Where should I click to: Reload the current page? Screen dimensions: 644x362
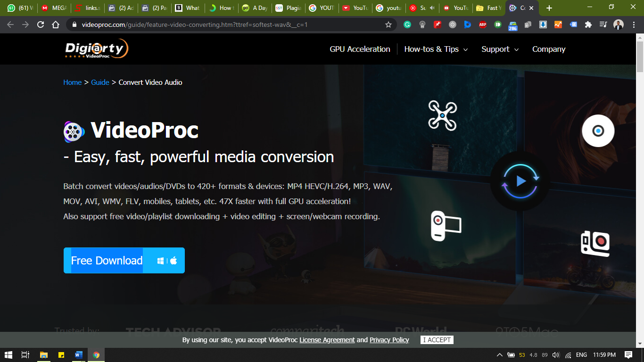click(x=41, y=25)
